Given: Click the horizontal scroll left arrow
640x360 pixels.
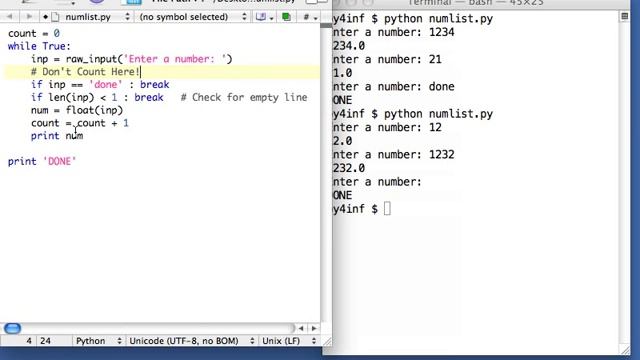Looking at the screenshot, I should pyautogui.click(x=301, y=328).
